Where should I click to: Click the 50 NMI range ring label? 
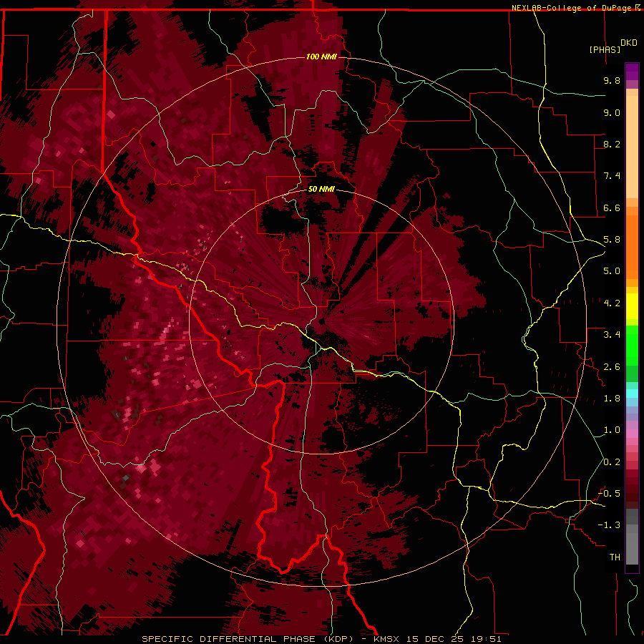point(321,189)
